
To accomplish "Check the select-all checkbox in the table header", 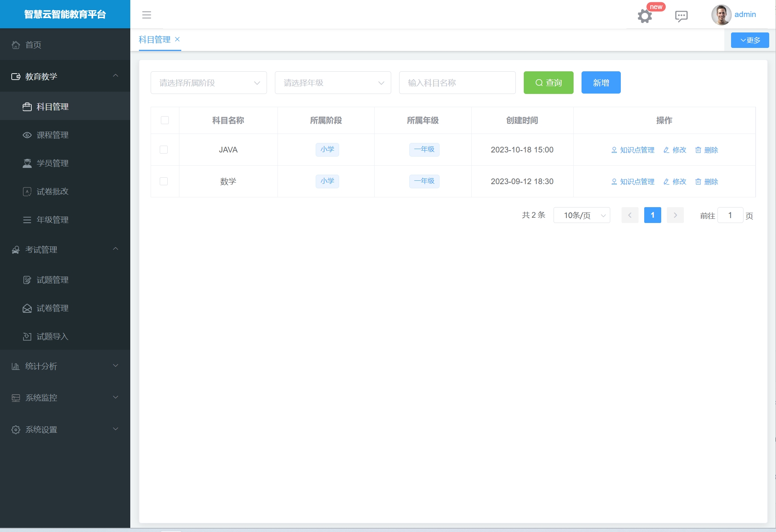I will click(165, 120).
